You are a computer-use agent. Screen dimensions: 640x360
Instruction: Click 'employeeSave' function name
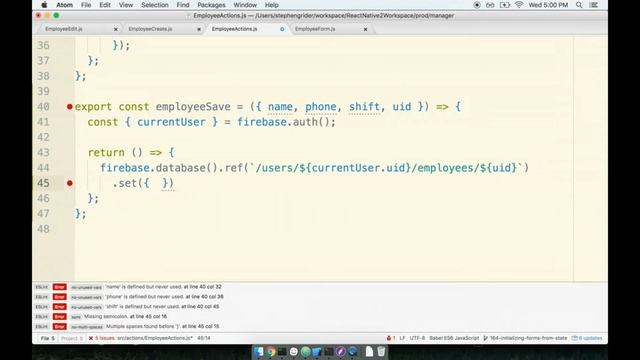tap(193, 107)
